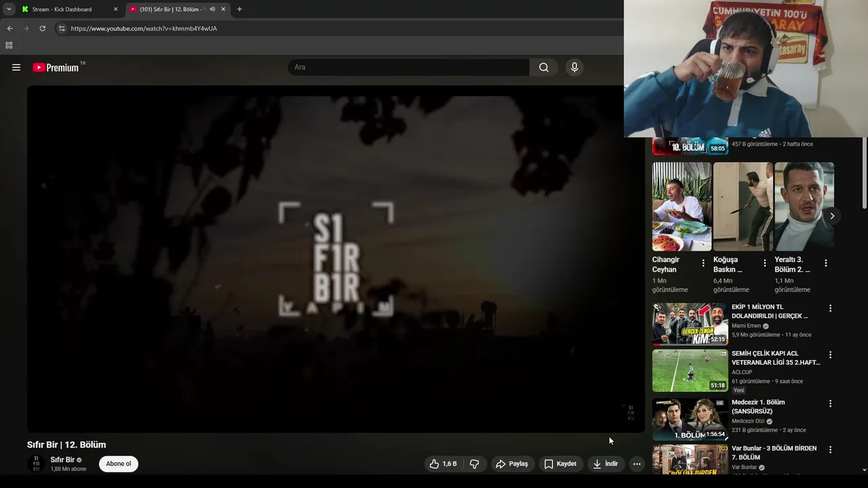Click the Yeni badge under ACLCUP video

738,390
